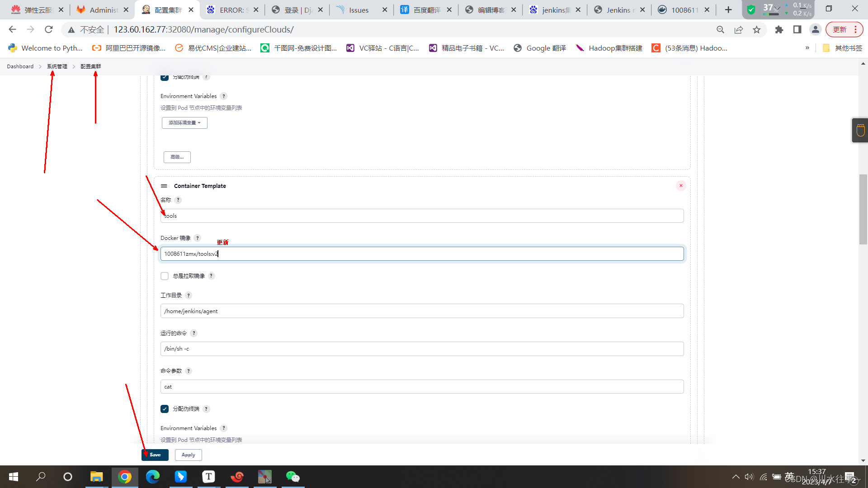The width and height of the screenshot is (868, 488).
Task: Open help icon next to Docker 镜像
Action: 198,238
